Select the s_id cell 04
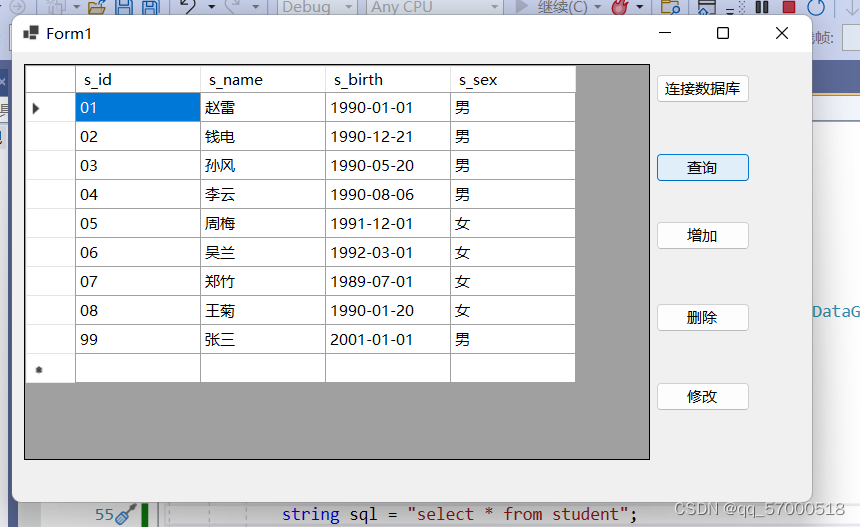 point(138,195)
